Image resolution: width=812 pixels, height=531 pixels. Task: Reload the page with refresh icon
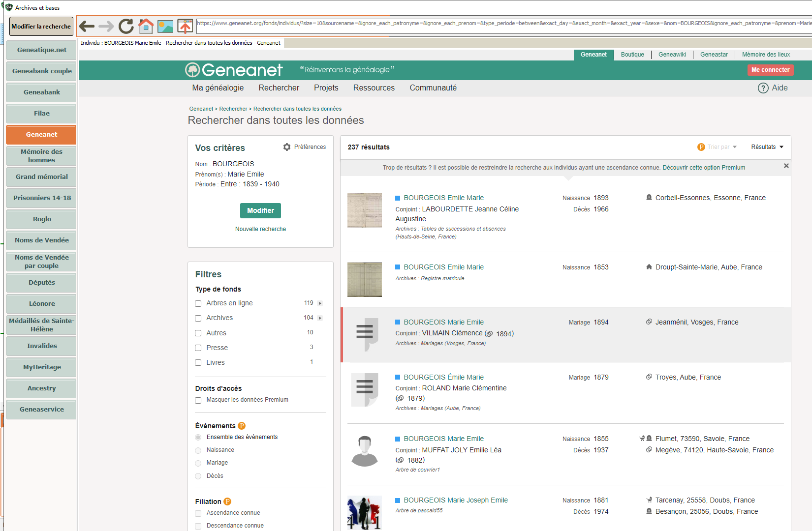[126, 26]
